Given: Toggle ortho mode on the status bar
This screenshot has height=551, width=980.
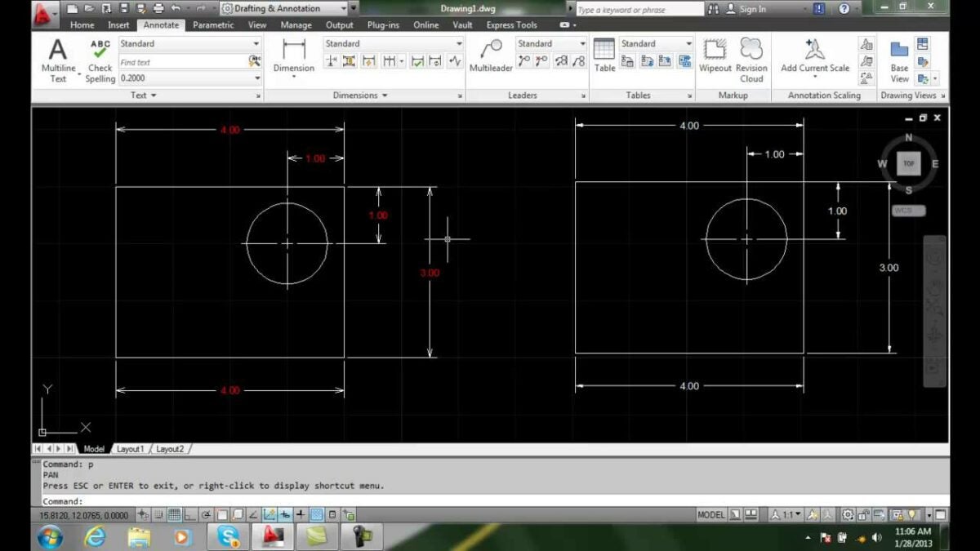Looking at the screenshot, I should click(189, 515).
